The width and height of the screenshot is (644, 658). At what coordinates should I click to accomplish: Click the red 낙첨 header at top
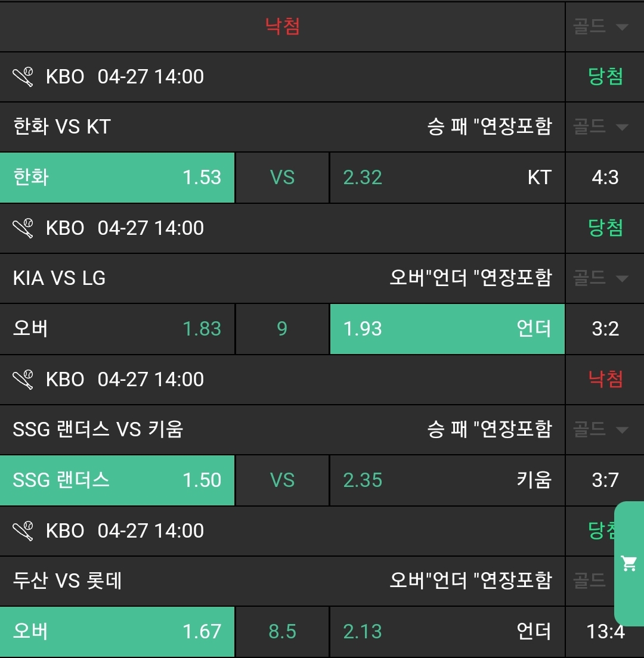coord(283,27)
